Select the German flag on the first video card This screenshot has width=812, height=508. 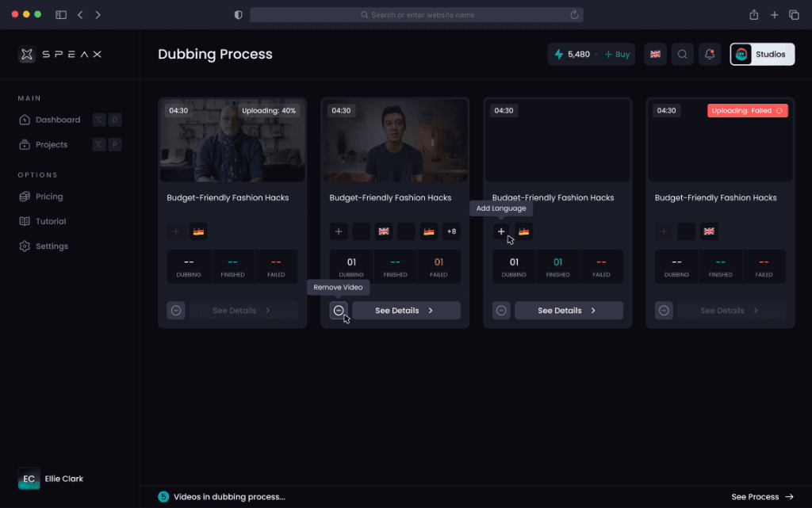[197, 231]
